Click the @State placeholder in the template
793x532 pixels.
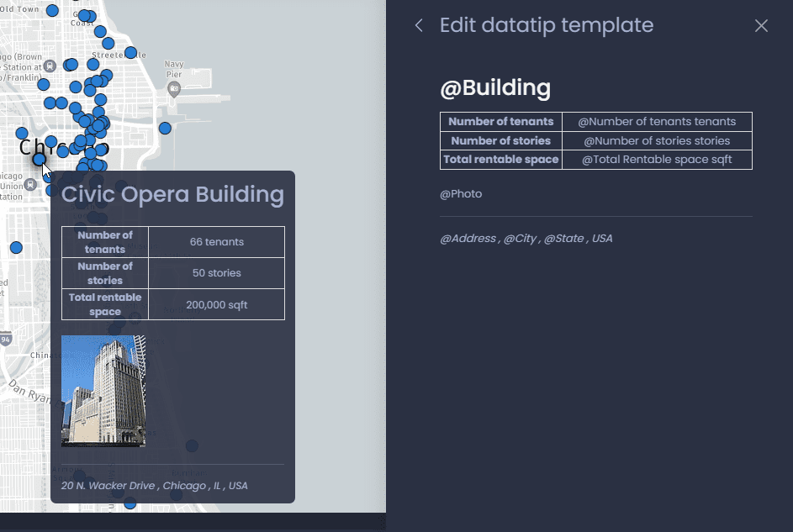click(x=564, y=239)
